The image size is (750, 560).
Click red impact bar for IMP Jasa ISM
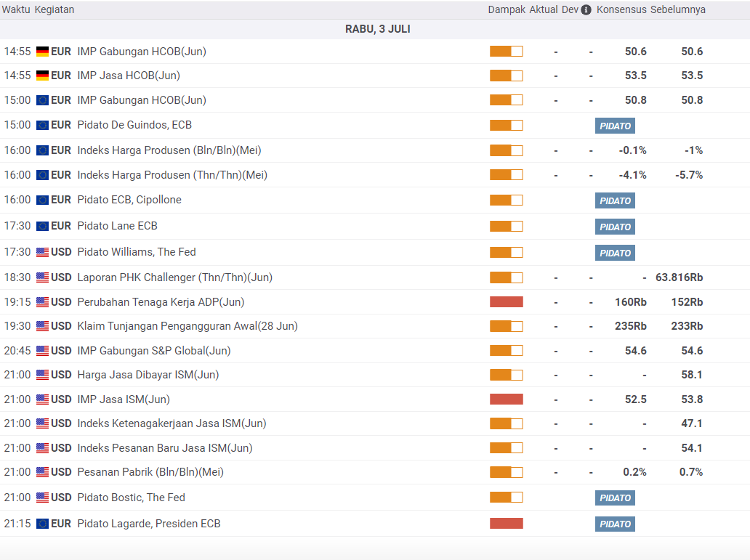tap(506, 399)
